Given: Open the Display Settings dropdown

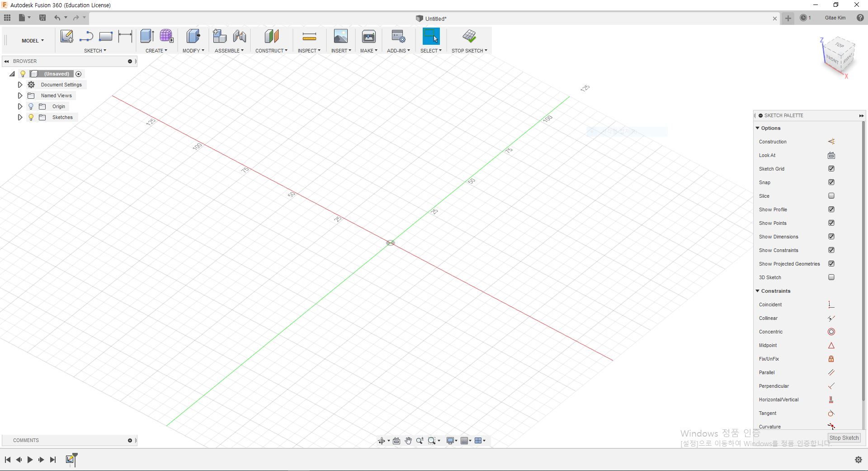Looking at the screenshot, I should (x=452, y=441).
